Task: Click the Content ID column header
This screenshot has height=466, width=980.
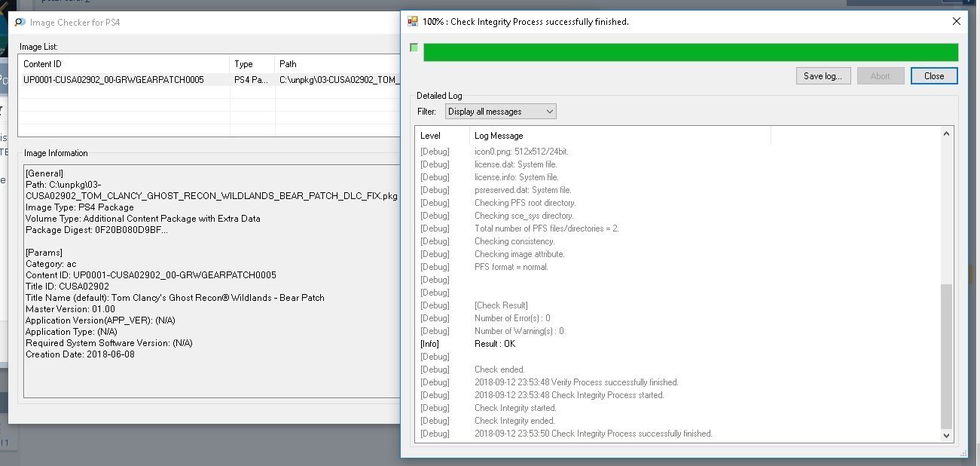Action: point(124,64)
